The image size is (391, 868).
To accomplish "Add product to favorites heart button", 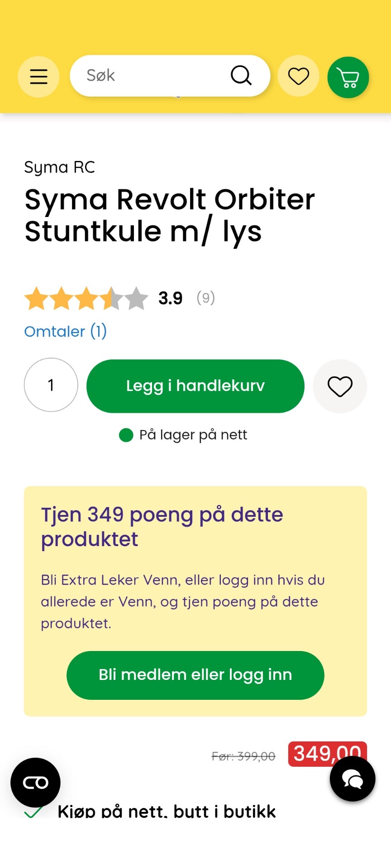I will pos(340,386).
